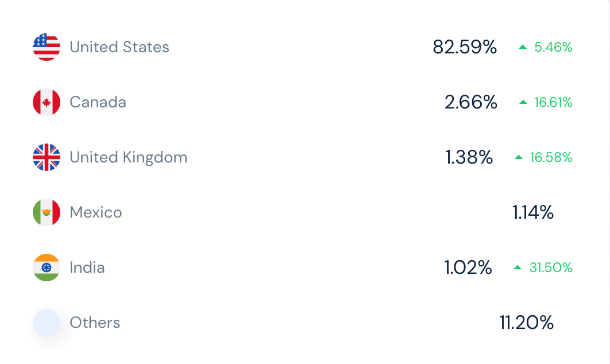Select the green arrow beside 16.61%
The image size is (610, 364).
tap(523, 102)
